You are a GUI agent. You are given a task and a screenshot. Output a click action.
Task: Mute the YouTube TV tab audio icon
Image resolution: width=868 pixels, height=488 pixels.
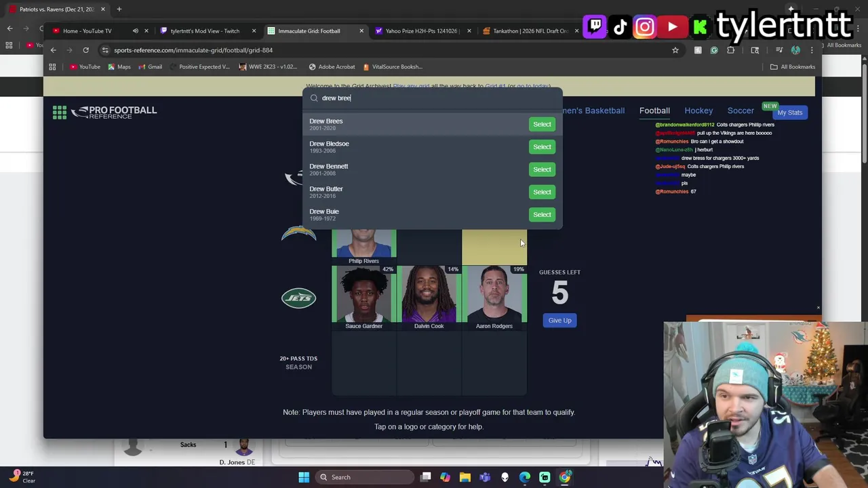pos(135,30)
